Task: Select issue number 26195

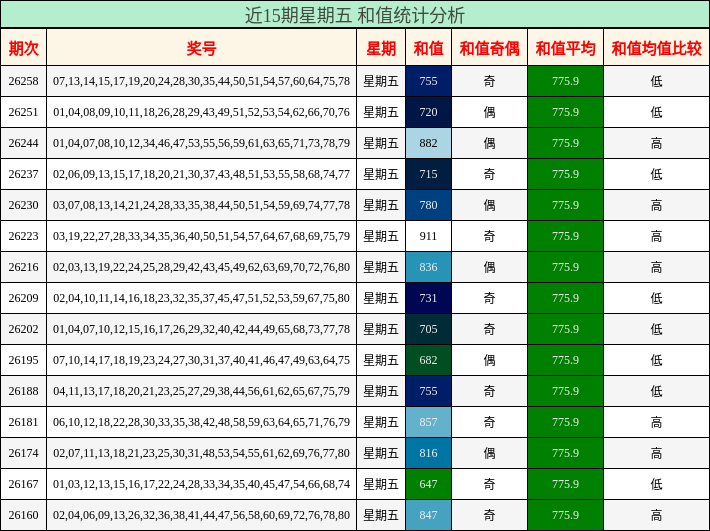Action: [24, 360]
